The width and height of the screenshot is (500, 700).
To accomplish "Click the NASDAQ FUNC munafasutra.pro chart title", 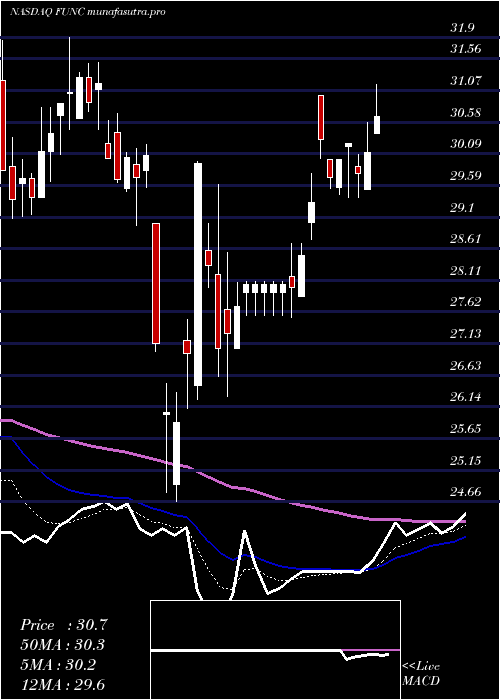I will [88, 12].
